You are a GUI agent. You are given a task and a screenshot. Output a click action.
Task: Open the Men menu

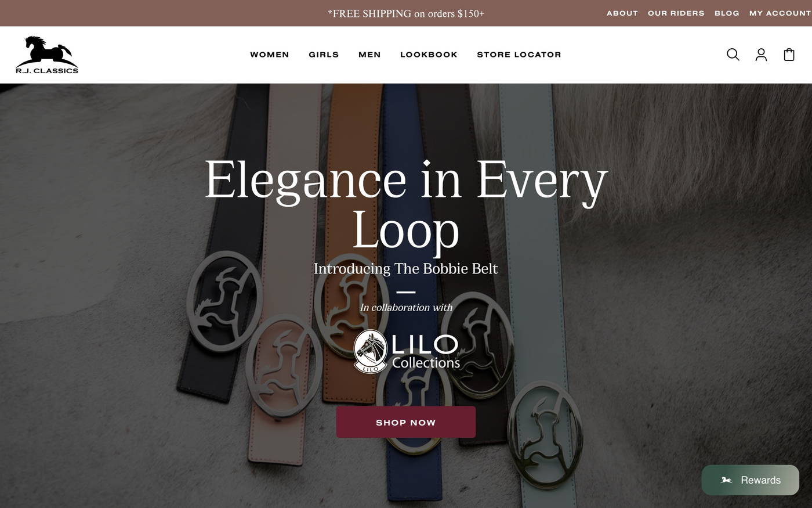(369, 55)
